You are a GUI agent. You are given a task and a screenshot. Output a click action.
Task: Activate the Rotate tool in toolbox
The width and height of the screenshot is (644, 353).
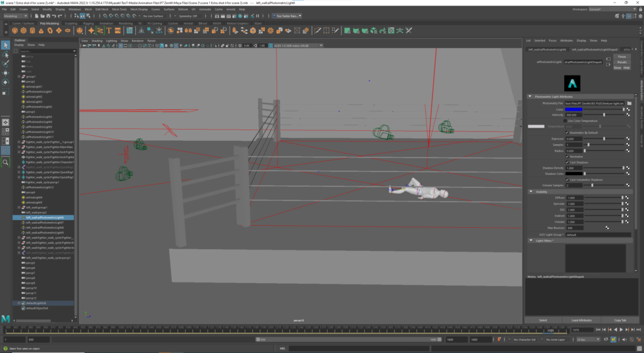coord(6,82)
